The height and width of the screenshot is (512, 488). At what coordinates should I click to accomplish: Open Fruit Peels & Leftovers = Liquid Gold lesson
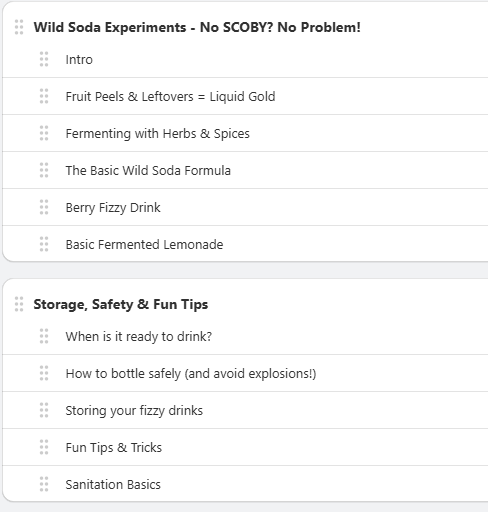pos(170,97)
